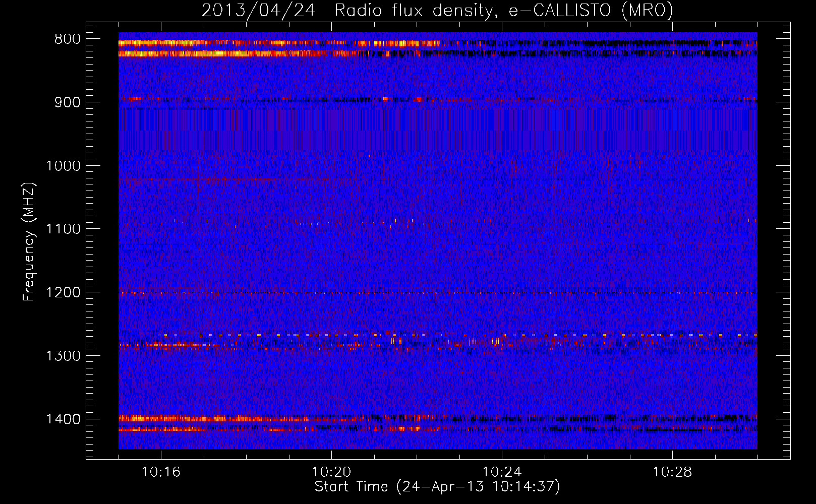816x504 pixels.
Task: Click the 10:24 time tick label
Action: pos(502,472)
